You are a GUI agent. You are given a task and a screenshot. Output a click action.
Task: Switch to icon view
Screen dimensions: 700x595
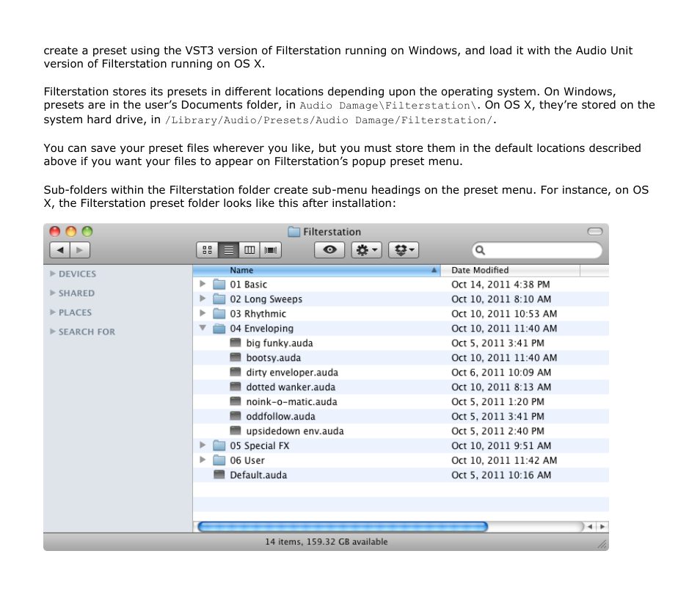[x=207, y=250]
